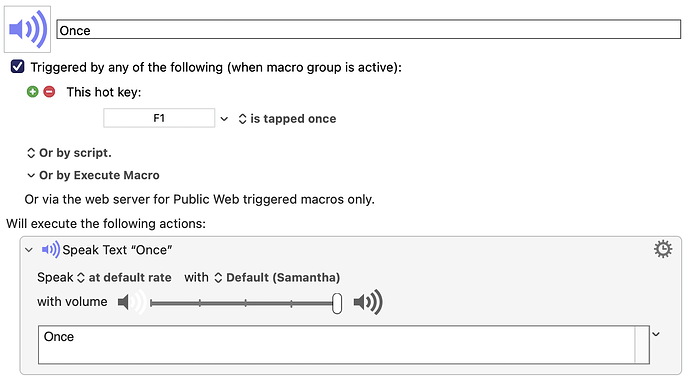Click the F1 hot key field
Screen dimensions: 690x379
click(x=159, y=118)
